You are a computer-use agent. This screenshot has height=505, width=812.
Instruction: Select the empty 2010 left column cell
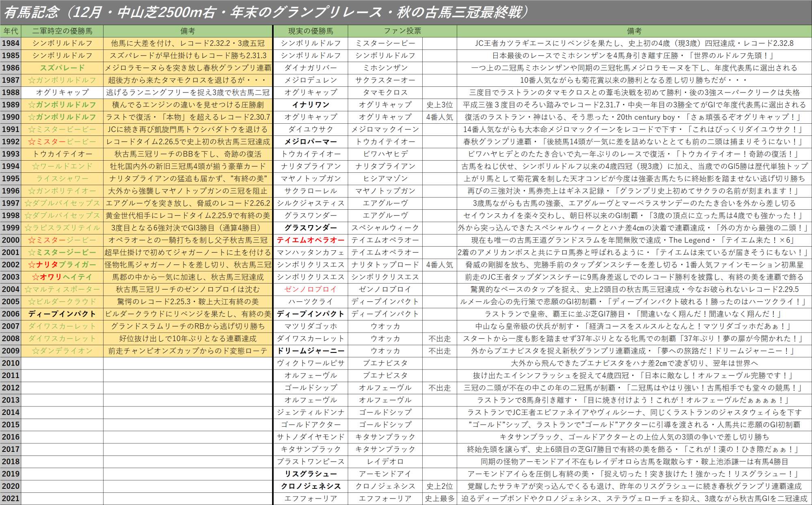pos(62,363)
